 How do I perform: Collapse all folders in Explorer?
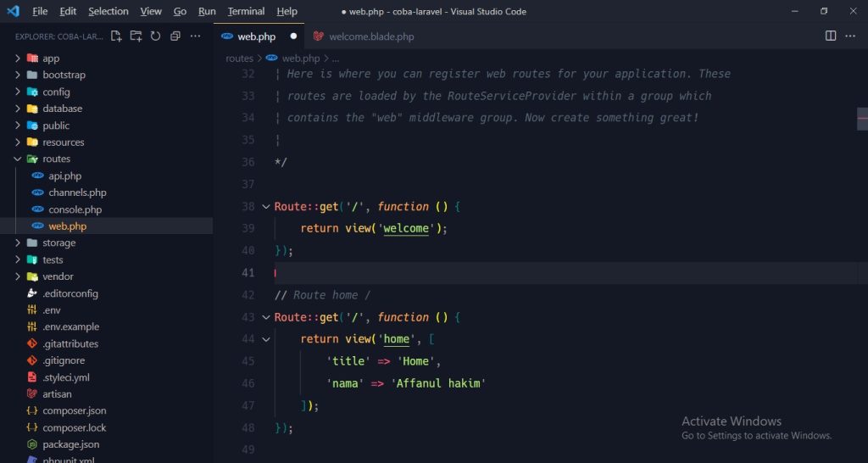pos(175,36)
